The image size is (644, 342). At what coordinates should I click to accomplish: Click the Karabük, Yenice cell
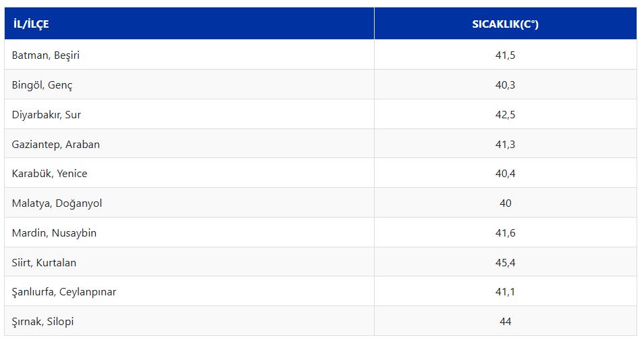pos(50,174)
